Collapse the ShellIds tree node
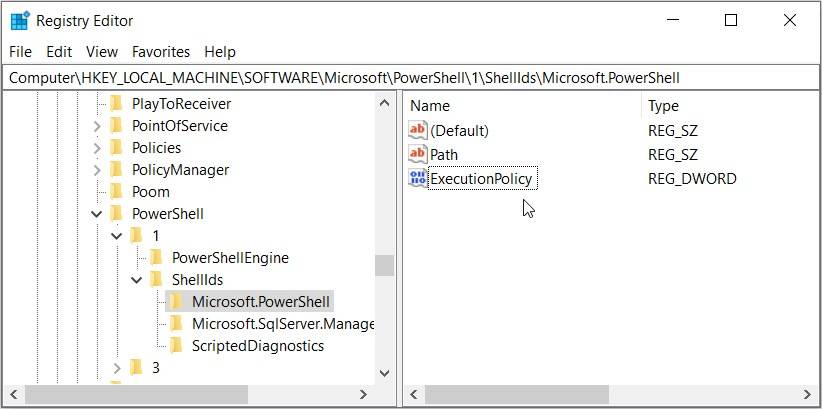Image resolution: width=822 pixels, height=409 pixels. pyautogui.click(x=137, y=279)
